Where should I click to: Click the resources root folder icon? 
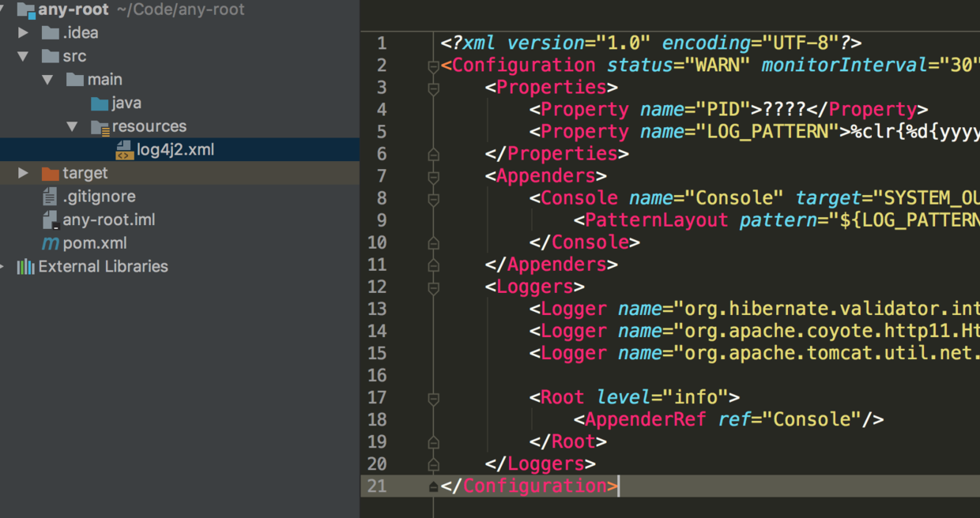100,126
